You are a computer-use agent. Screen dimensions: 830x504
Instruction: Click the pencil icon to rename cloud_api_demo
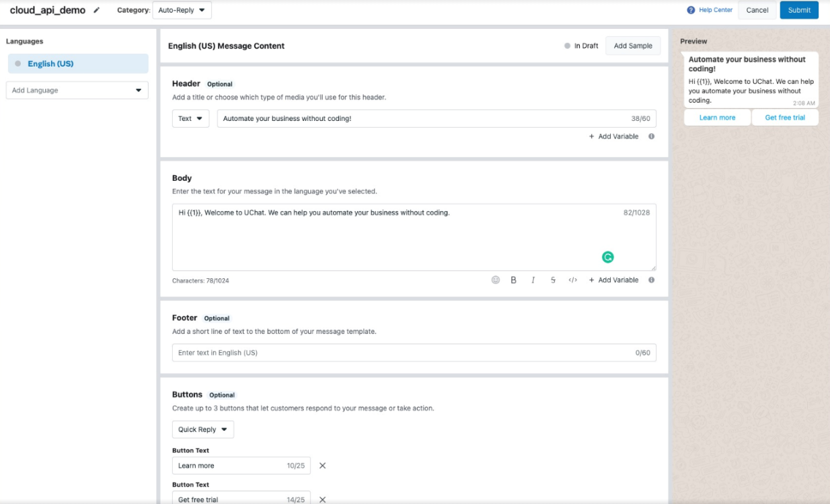[97, 10]
